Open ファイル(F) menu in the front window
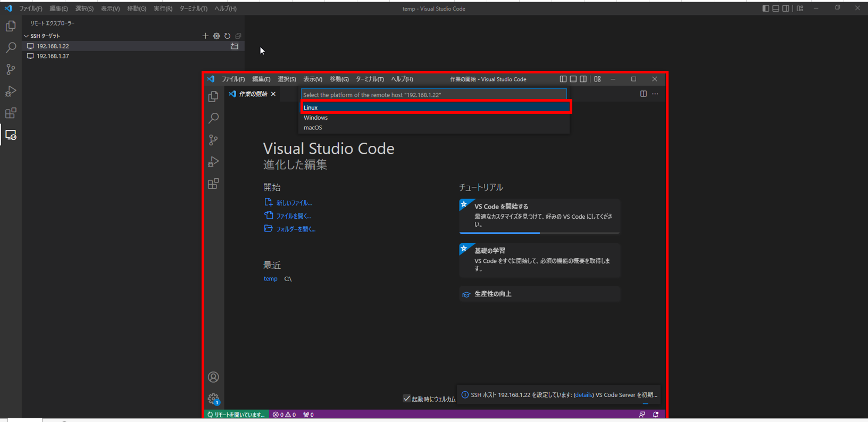 click(x=233, y=79)
